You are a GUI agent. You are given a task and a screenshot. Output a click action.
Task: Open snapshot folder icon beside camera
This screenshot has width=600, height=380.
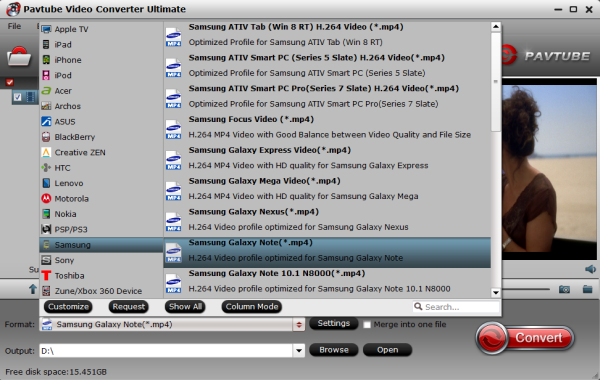point(588,289)
